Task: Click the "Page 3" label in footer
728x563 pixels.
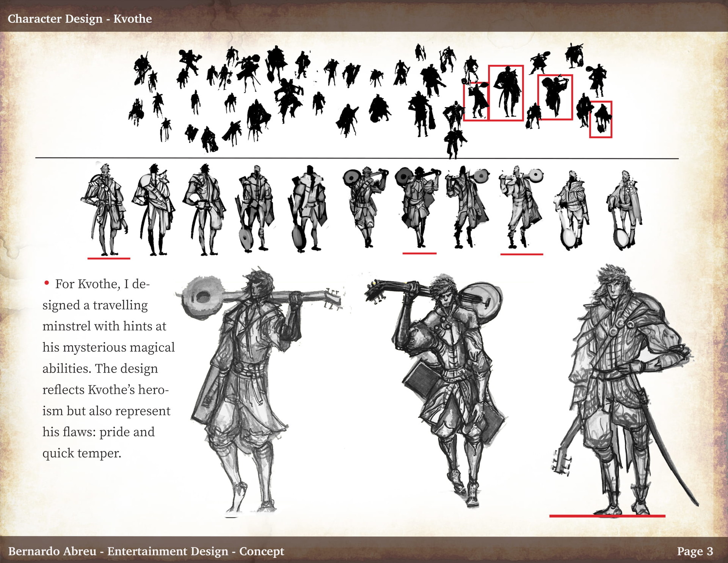Action: point(695,551)
